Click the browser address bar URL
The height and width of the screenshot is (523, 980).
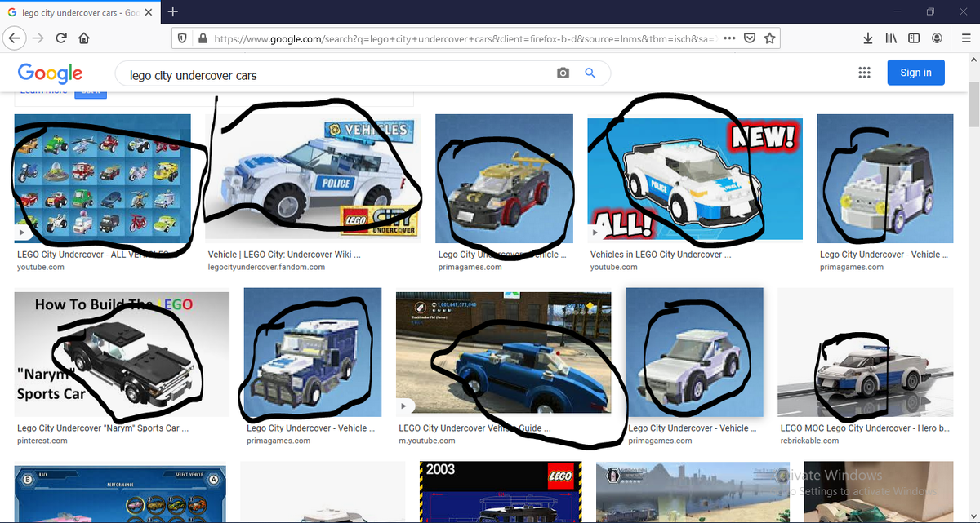(464, 38)
